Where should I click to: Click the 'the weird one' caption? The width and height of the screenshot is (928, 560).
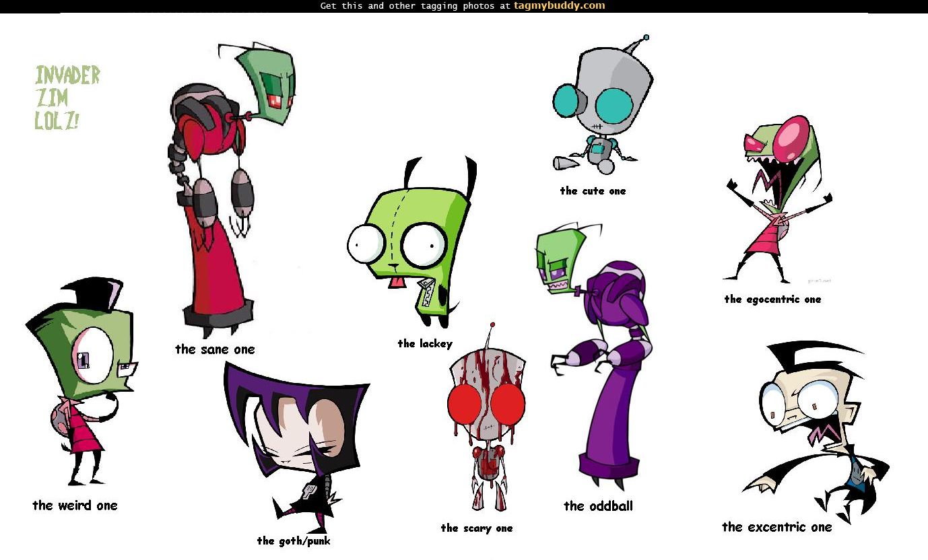[75, 505]
